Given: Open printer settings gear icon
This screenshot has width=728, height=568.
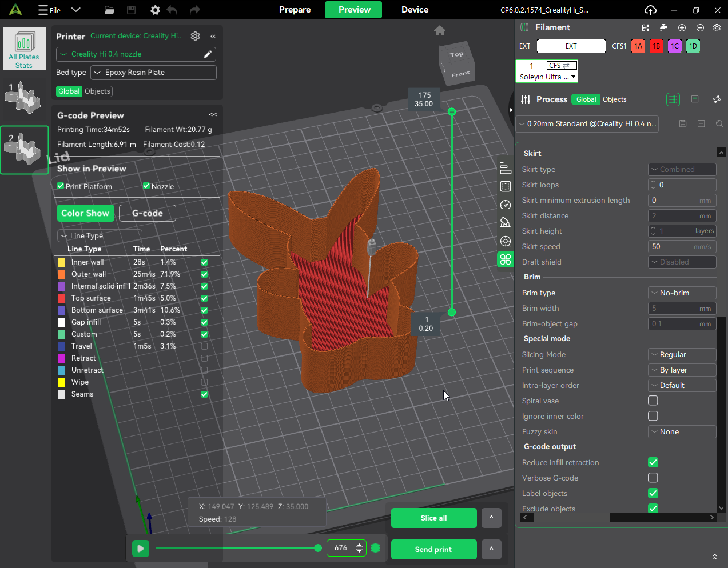Looking at the screenshot, I should [196, 36].
